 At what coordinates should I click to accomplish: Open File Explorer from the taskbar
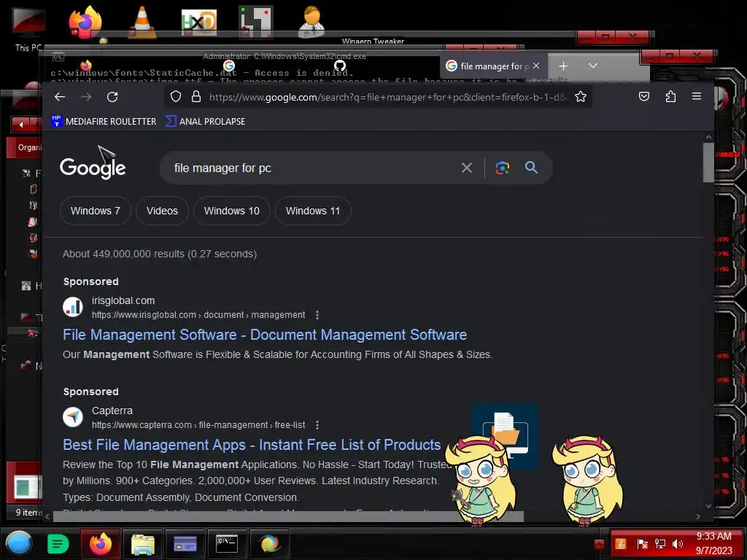click(142, 543)
